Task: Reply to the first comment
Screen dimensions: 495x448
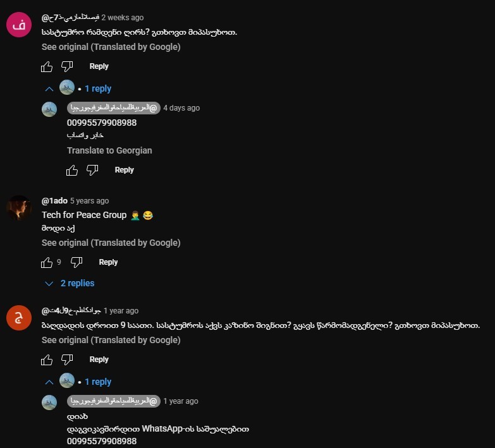Action: click(99, 66)
